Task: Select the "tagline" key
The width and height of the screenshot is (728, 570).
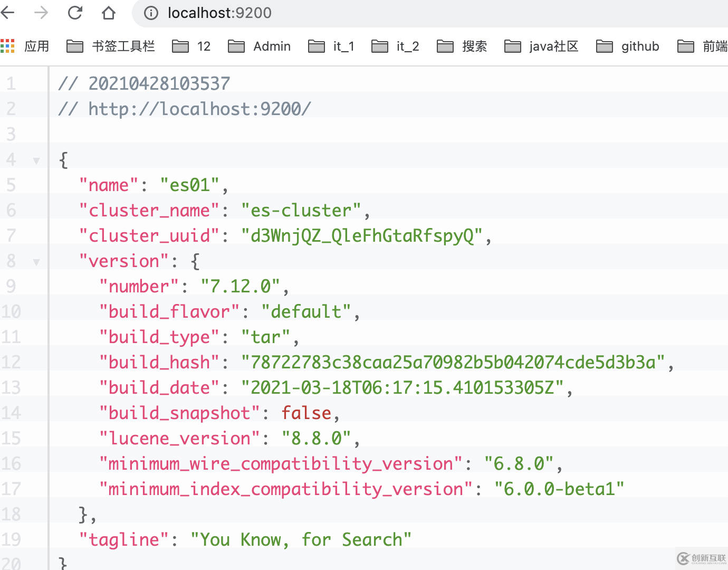Action: point(124,540)
